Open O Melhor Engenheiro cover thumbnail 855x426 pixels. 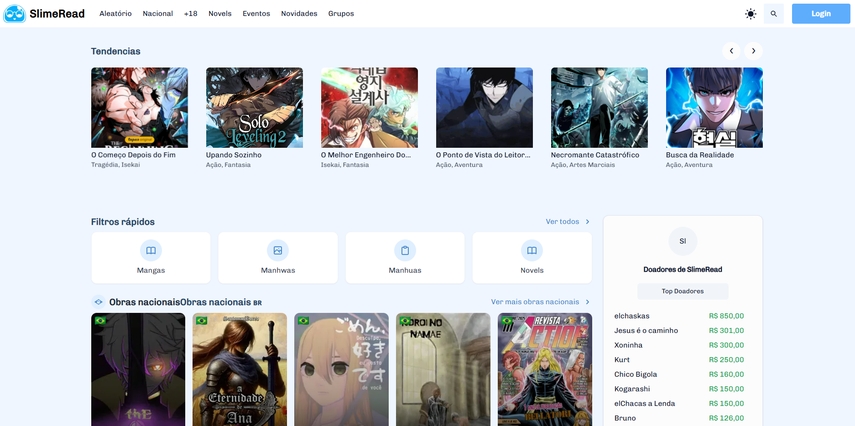369,107
